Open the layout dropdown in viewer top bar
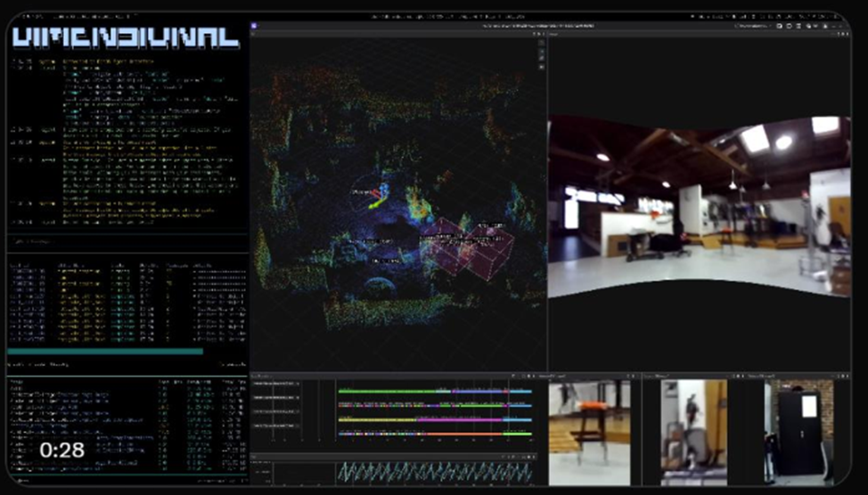The height and width of the screenshot is (495, 868). 752,26
